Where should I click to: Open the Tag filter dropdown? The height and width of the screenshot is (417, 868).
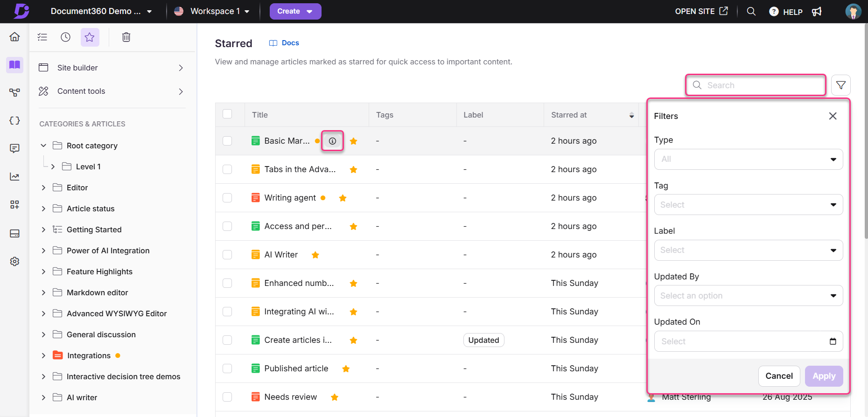tap(748, 205)
